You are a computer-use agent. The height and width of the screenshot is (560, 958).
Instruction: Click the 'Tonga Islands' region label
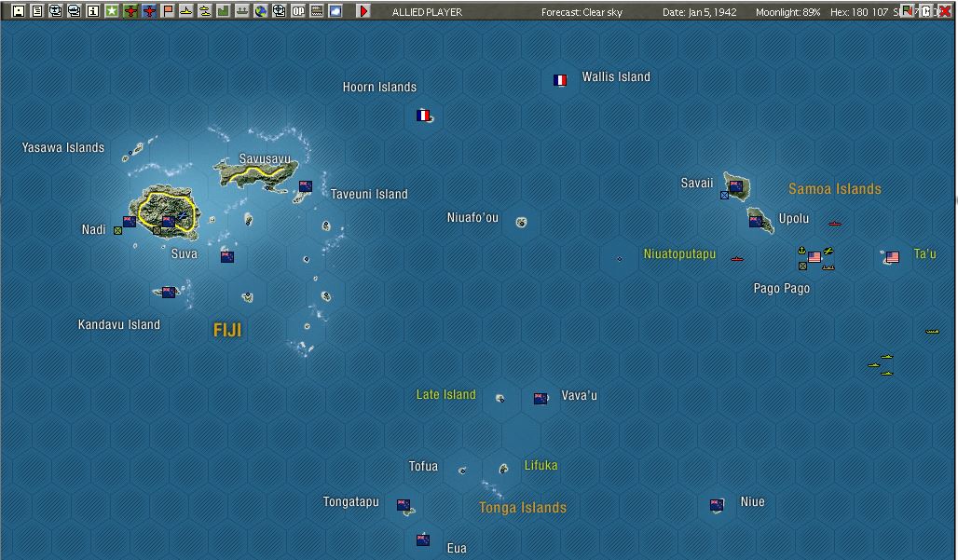523,508
